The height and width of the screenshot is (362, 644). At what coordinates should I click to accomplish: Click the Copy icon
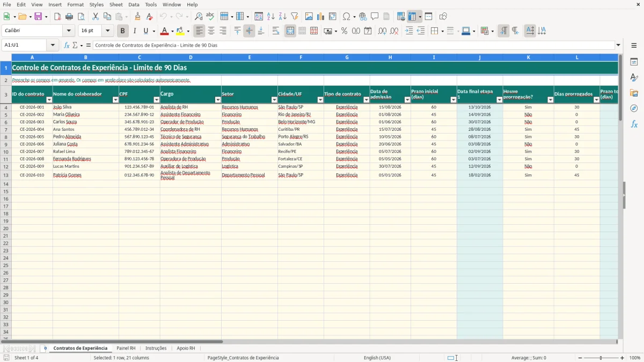pos(107,17)
